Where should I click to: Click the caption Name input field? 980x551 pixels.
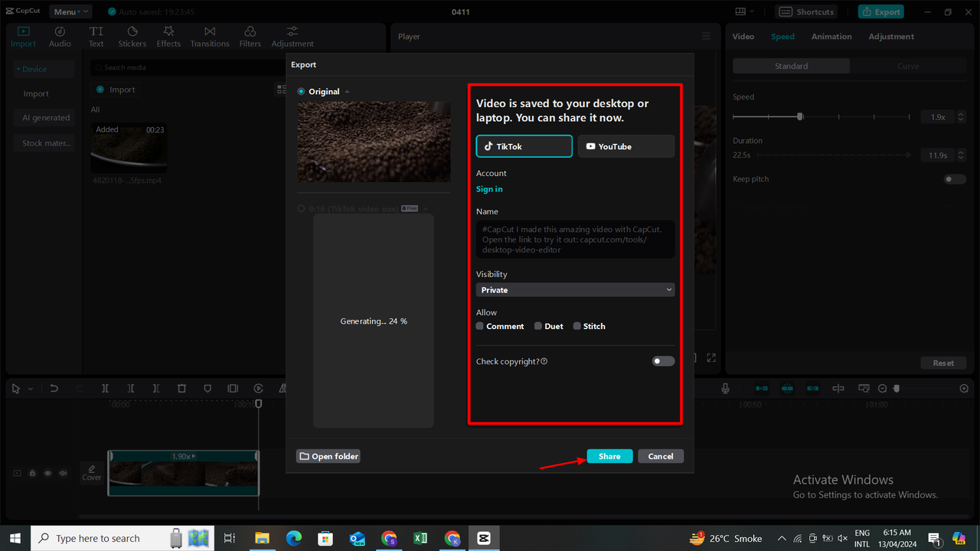[x=574, y=239]
